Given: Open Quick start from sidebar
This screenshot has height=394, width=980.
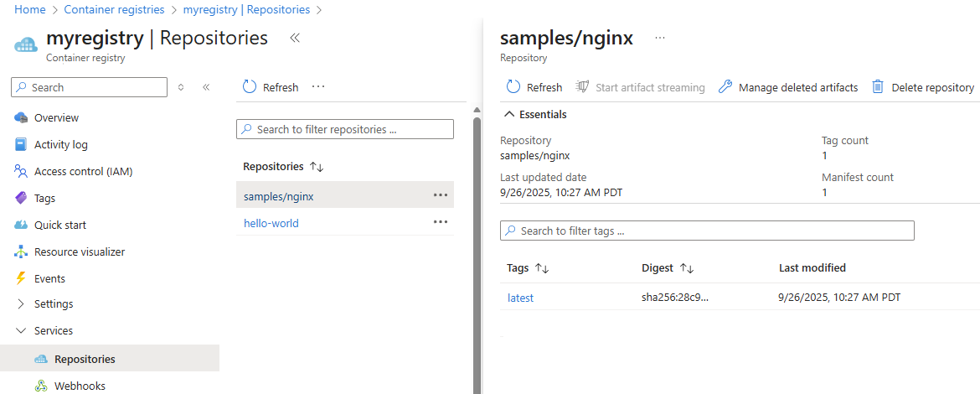Looking at the screenshot, I should tap(59, 225).
